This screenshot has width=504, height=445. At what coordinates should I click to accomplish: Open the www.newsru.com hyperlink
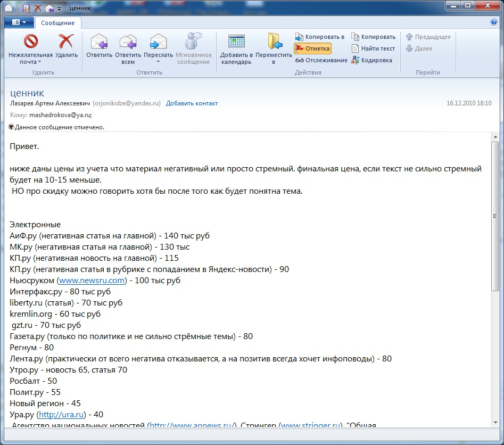[92, 281]
